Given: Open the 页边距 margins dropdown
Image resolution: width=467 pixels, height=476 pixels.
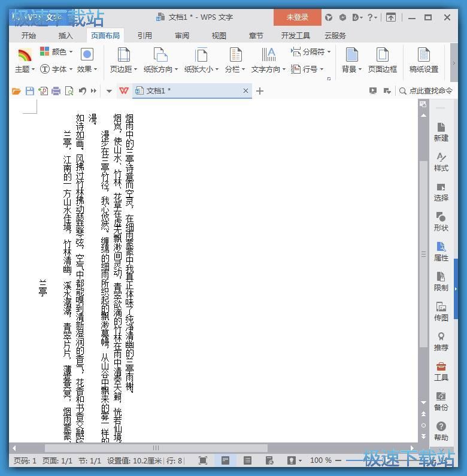Looking at the screenshot, I should click(123, 60).
